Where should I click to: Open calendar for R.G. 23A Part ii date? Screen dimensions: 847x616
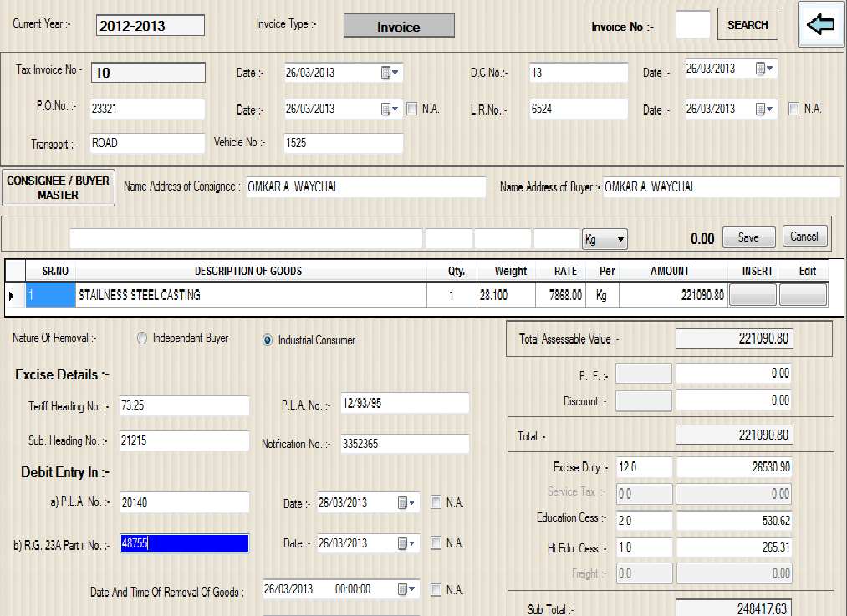402,543
